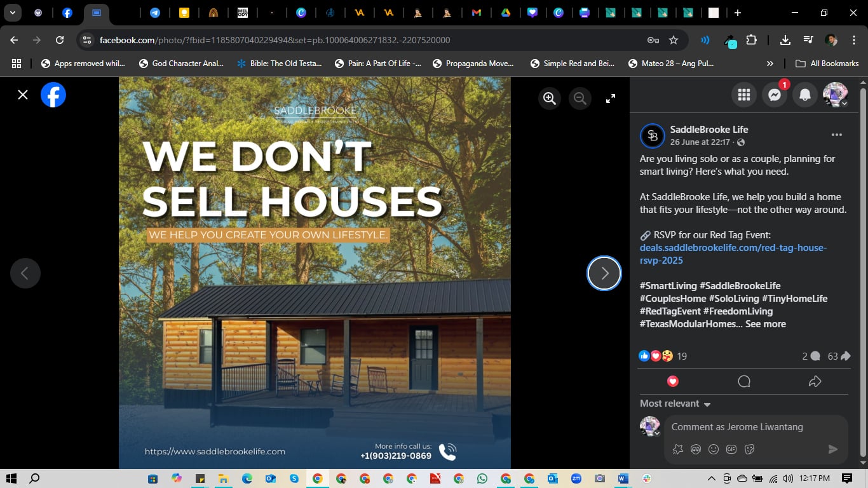Open SaddleBrooke Life page profile picture
This screenshot has width=868, height=488.
coord(652,135)
